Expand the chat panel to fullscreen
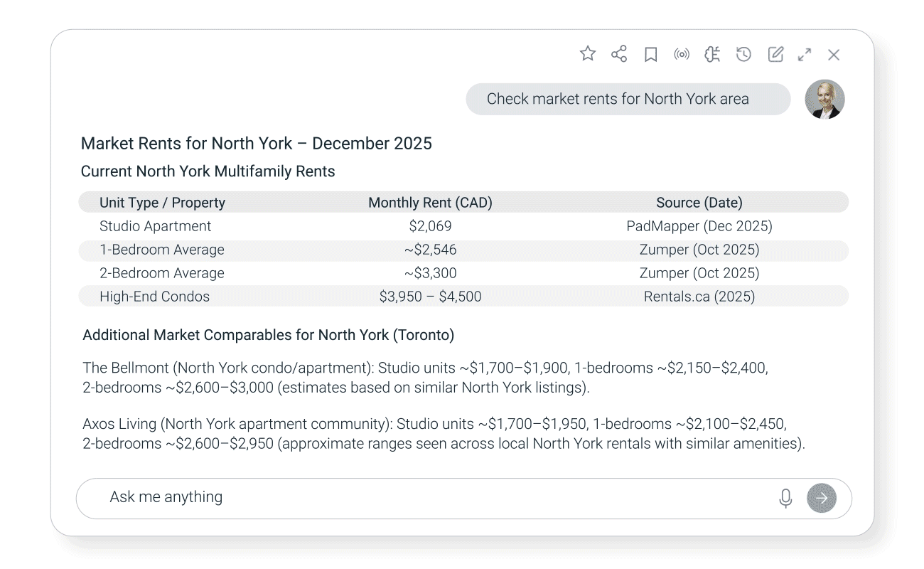 pos(805,55)
